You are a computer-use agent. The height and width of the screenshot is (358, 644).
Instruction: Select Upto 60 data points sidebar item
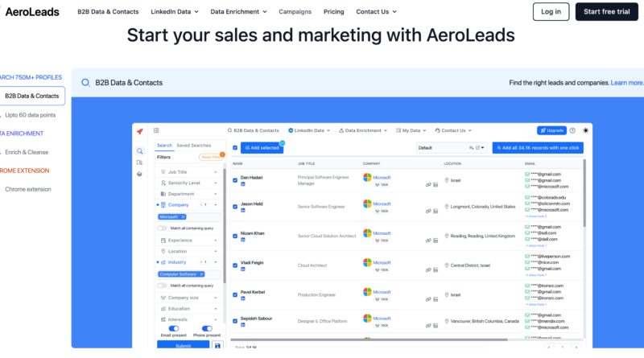tap(30, 115)
